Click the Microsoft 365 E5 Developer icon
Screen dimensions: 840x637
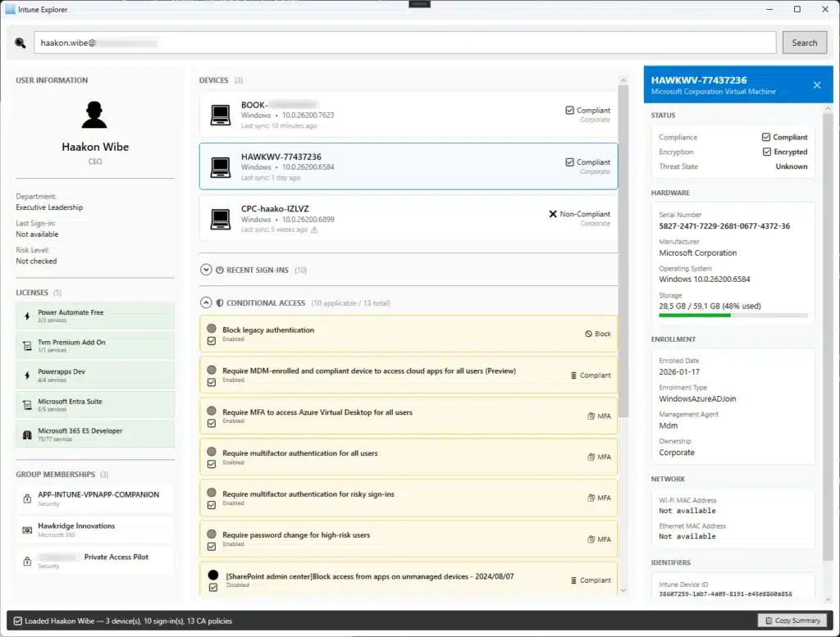[x=28, y=434]
